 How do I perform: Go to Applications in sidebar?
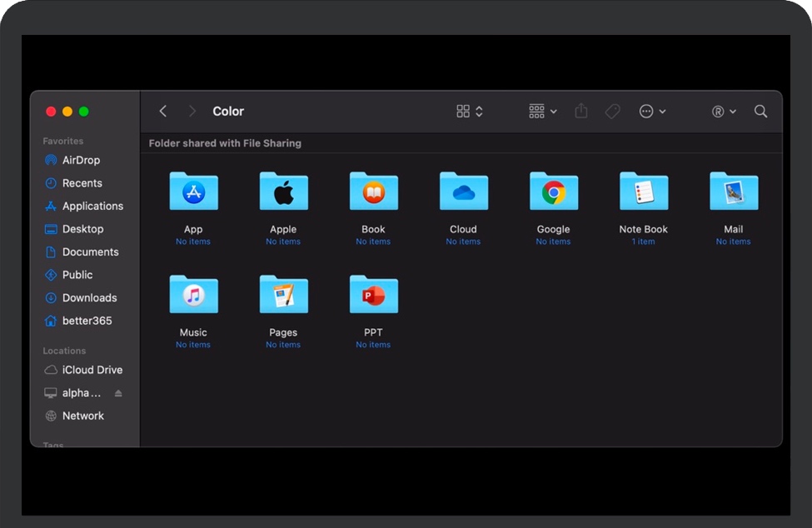pyautogui.click(x=92, y=206)
